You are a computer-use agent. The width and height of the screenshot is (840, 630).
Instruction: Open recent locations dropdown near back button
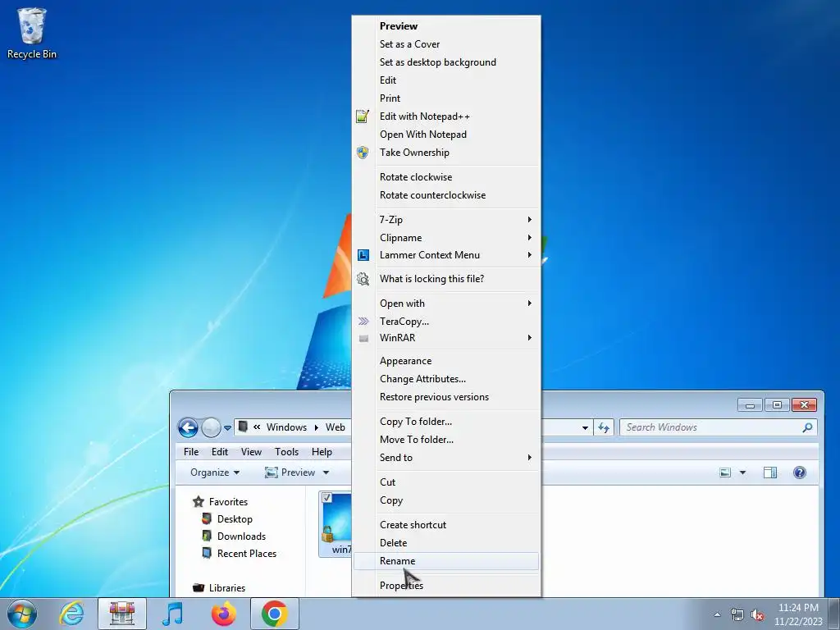[228, 427]
